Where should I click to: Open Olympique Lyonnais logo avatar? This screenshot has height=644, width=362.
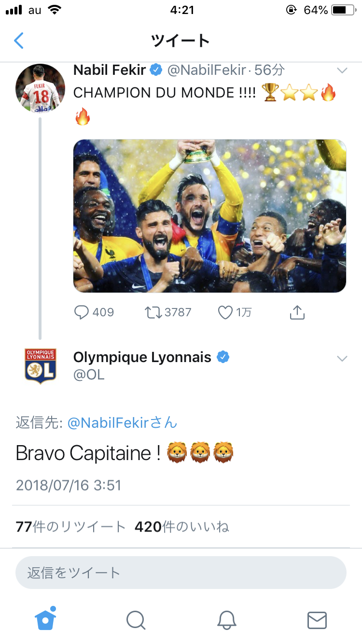coord(41,366)
